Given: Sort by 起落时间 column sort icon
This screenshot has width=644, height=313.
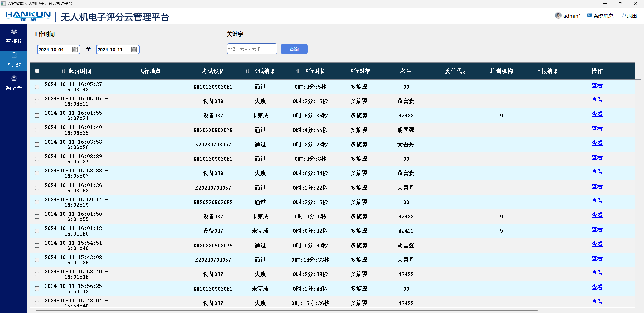Looking at the screenshot, I should coord(63,71).
